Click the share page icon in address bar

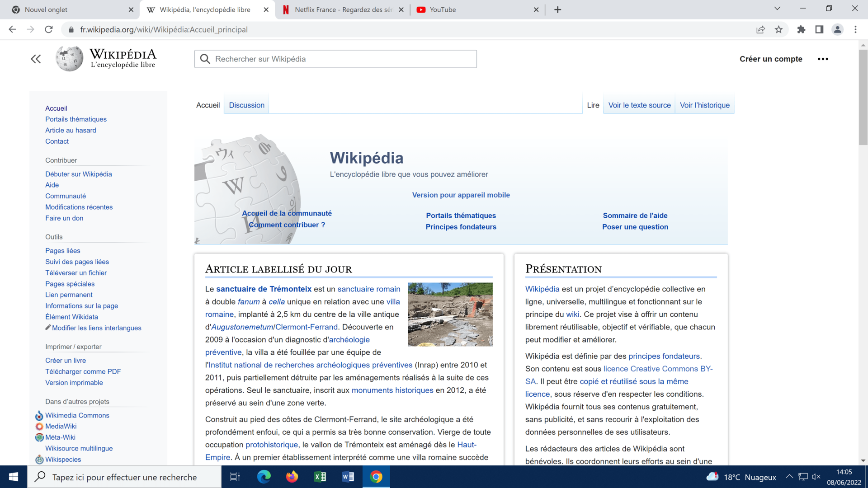coord(760,29)
